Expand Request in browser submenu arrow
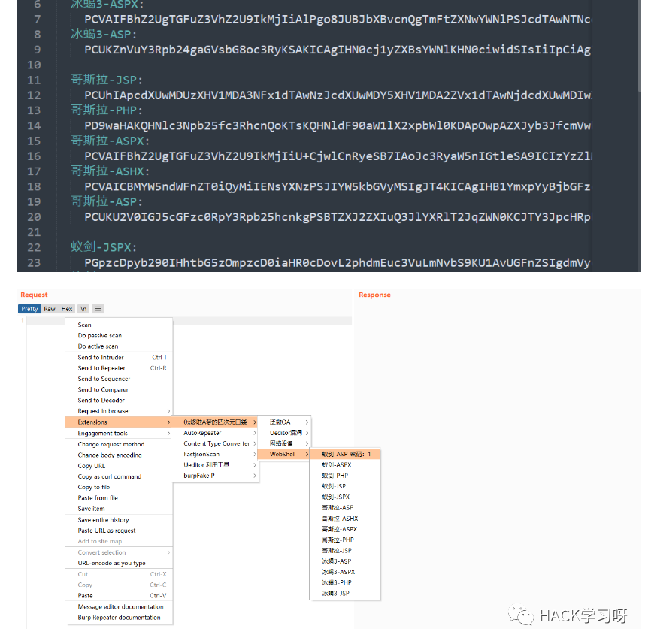Image resolution: width=648 pixels, height=644 pixels. click(x=168, y=411)
